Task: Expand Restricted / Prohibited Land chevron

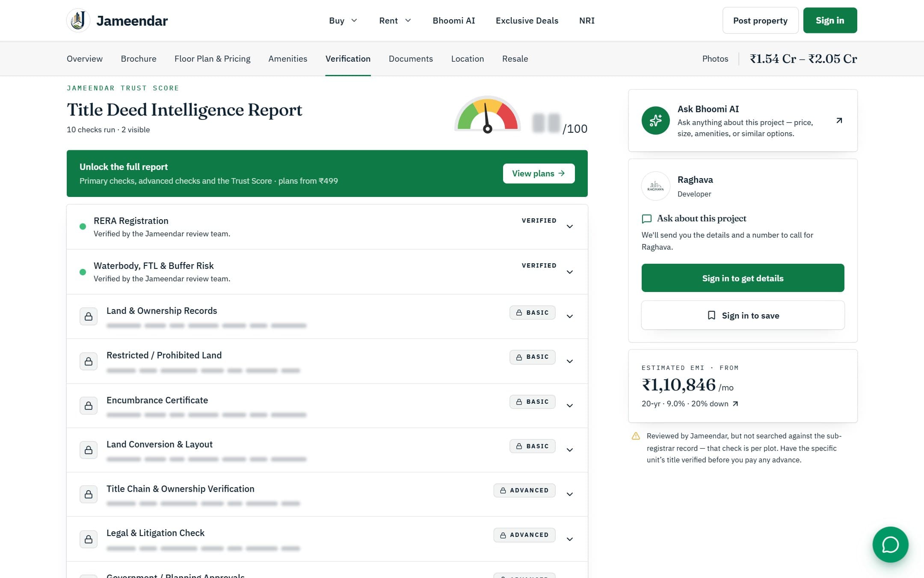Action: [570, 361]
